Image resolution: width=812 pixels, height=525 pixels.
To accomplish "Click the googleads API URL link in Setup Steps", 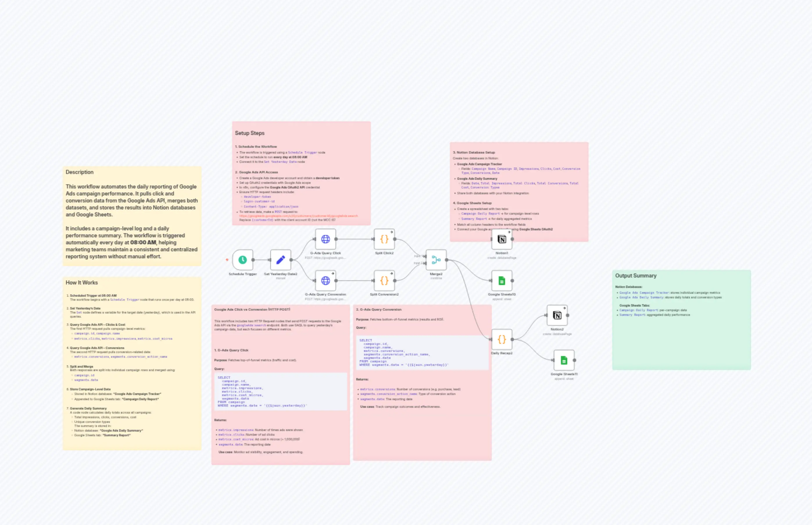I will pos(298,216).
